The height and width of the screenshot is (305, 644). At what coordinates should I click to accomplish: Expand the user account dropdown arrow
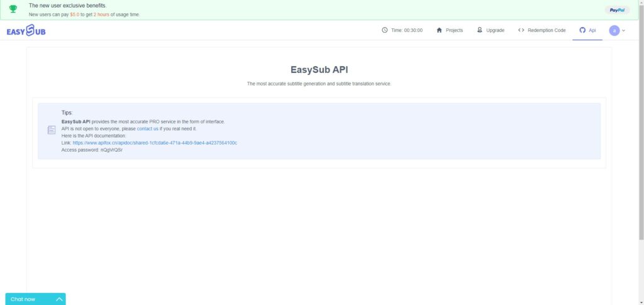click(x=623, y=30)
